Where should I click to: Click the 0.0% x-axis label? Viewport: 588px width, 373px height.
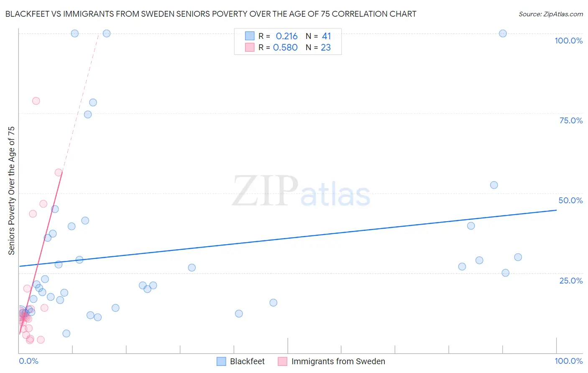tap(28, 361)
